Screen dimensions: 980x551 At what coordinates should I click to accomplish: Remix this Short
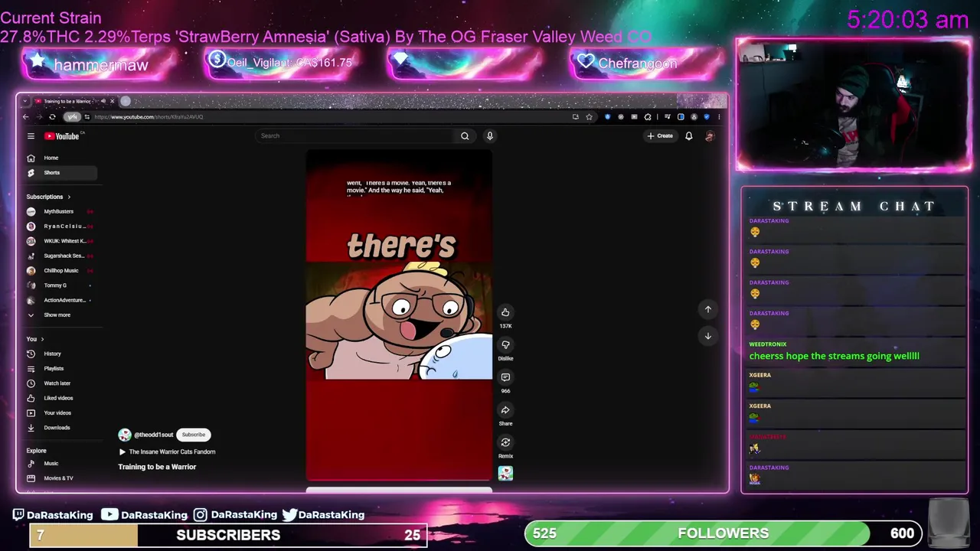click(505, 442)
